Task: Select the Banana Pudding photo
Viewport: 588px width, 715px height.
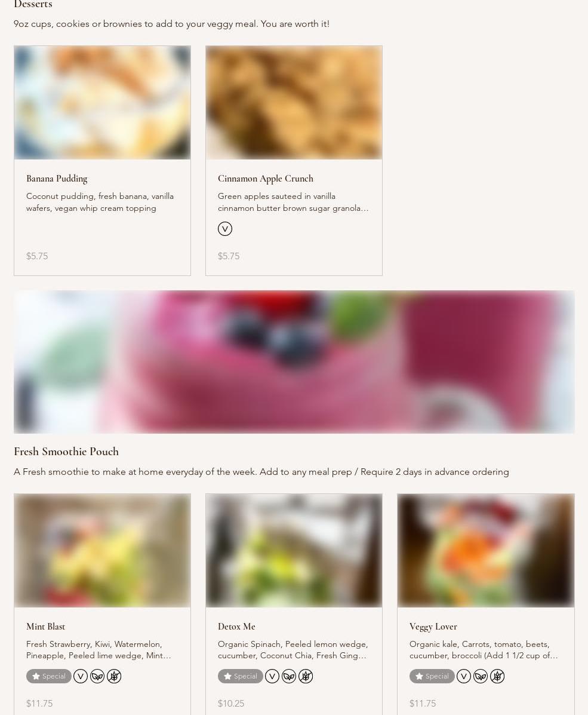Action: 102,103
